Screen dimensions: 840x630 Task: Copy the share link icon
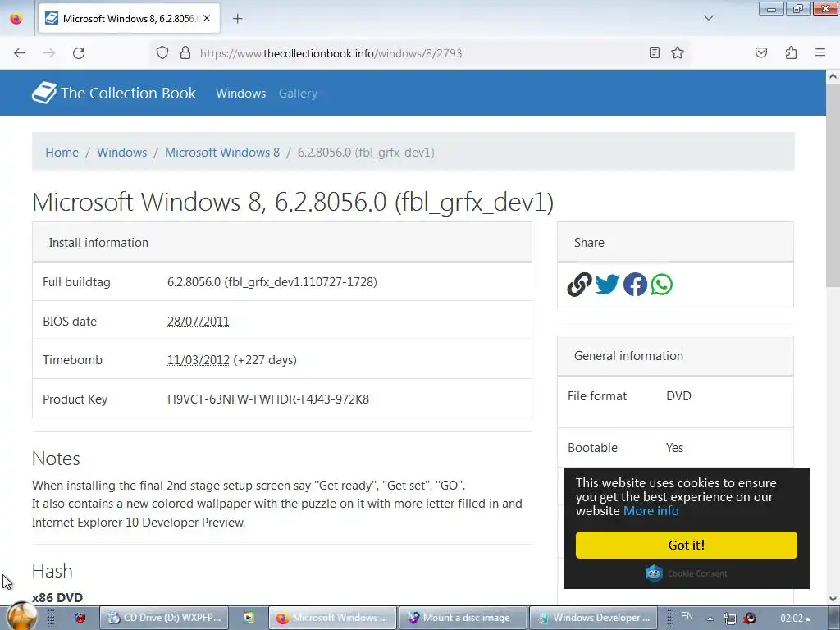coord(579,285)
